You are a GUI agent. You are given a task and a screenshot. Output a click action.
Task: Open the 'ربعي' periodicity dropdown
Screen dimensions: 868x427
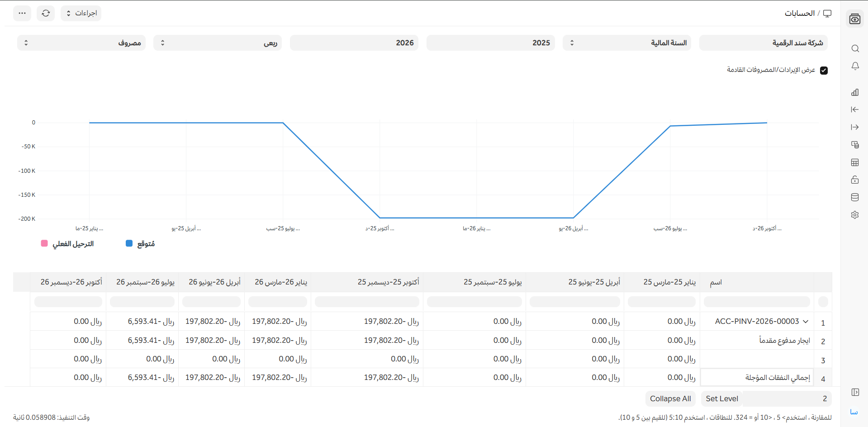pyautogui.click(x=218, y=43)
